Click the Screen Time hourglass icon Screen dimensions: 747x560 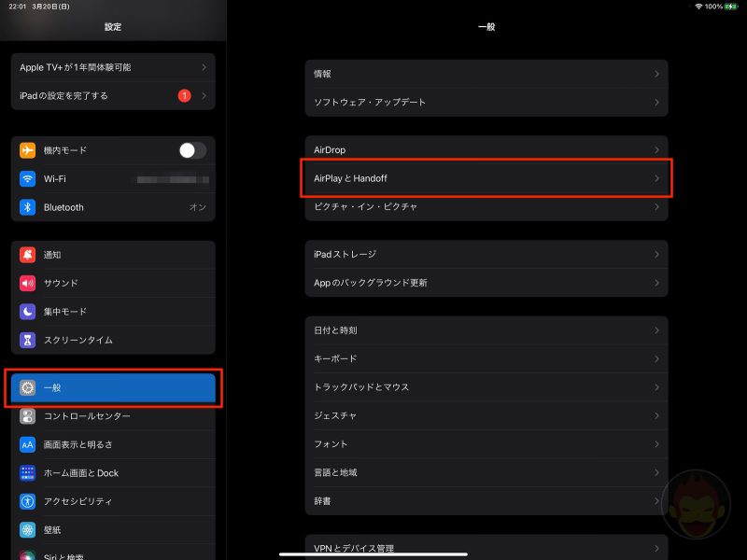point(28,340)
